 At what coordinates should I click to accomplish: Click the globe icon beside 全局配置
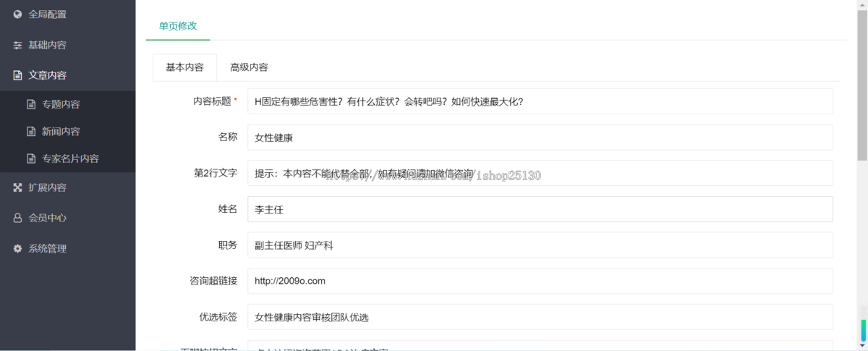[17, 14]
